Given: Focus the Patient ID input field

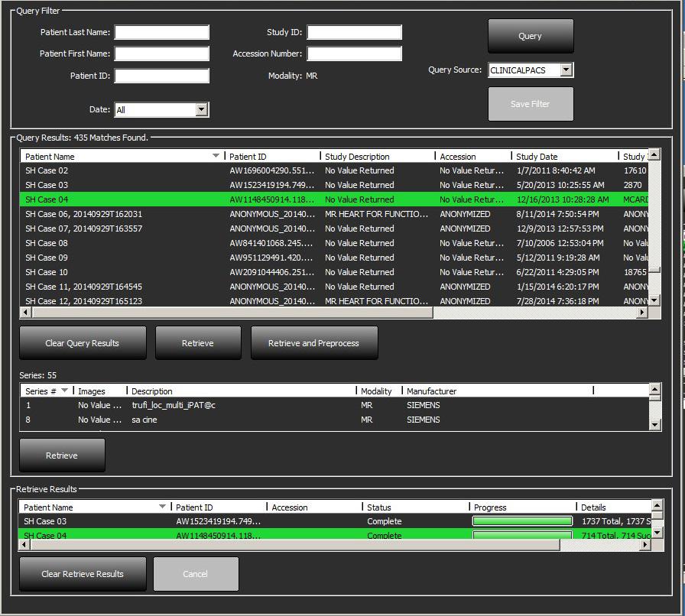Looking at the screenshot, I should [161, 76].
